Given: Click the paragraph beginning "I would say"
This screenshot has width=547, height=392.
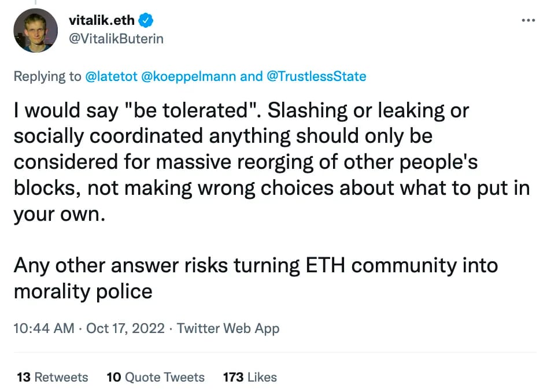Looking at the screenshot, I should tap(272, 162).
